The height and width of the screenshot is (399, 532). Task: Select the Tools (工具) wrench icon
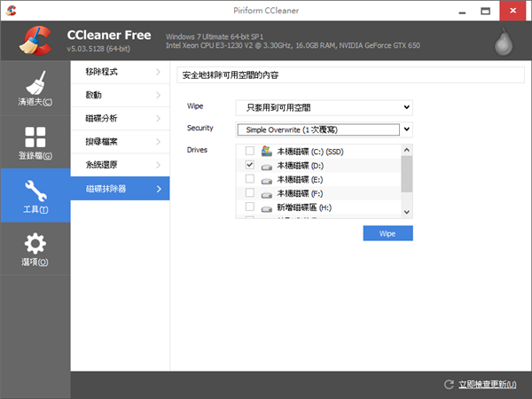tap(35, 191)
